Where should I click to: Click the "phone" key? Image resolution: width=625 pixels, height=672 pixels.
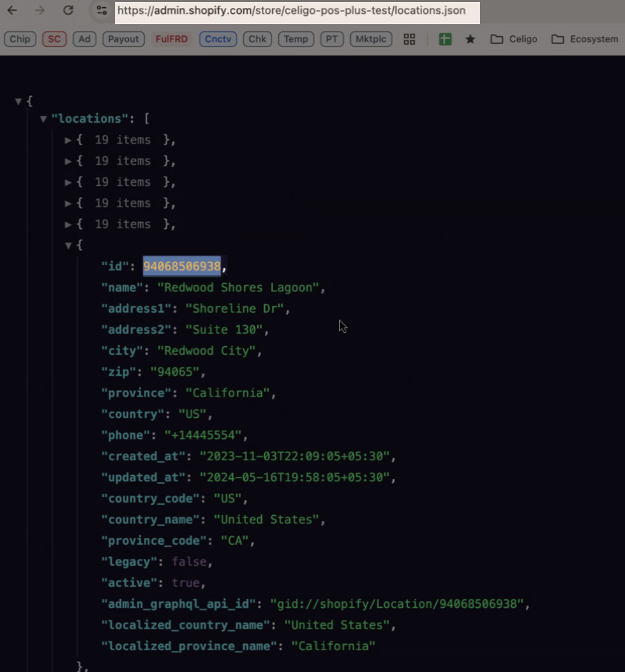point(125,435)
